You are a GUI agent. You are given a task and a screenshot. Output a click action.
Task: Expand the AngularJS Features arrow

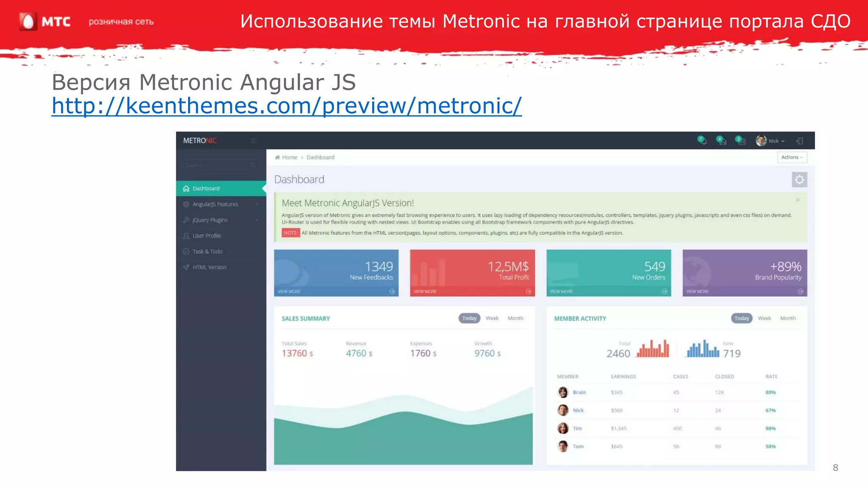[257, 204]
